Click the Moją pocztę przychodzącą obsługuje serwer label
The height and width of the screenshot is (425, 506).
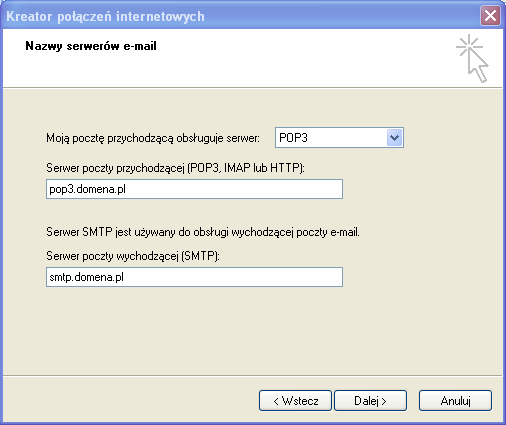coord(153,138)
